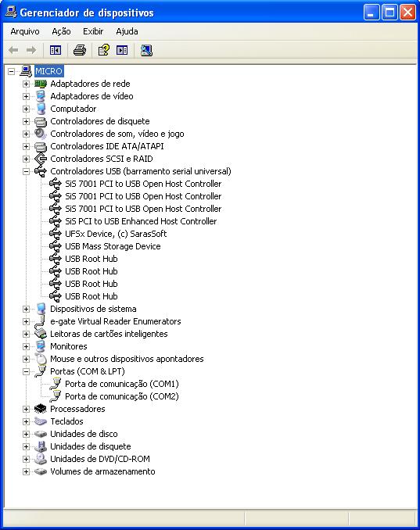Image resolution: width=420 pixels, height=530 pixels.
Task: Click the scan for hardware changes icon
Action: (146, 50)
